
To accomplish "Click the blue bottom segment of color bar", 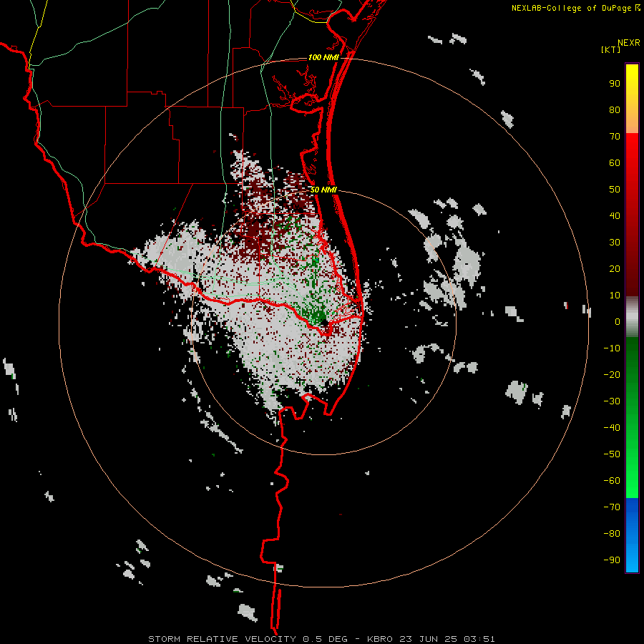I will point(632,535).
